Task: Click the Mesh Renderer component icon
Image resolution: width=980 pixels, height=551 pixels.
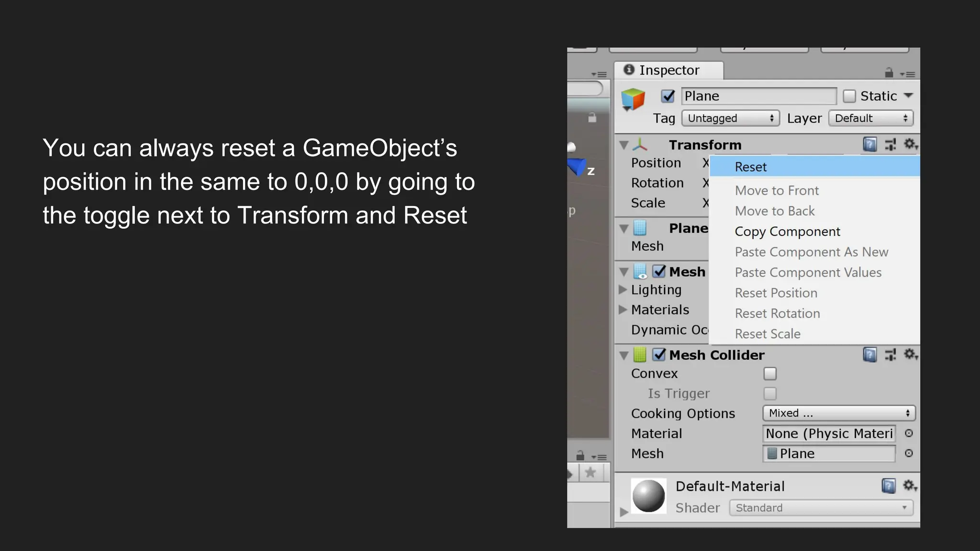Action: click(640, 272)
